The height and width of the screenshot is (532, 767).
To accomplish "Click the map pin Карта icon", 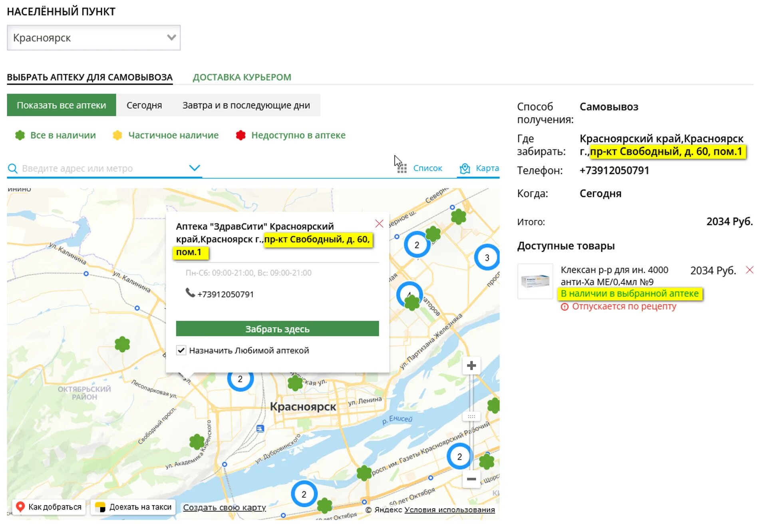I will [465, 169].
